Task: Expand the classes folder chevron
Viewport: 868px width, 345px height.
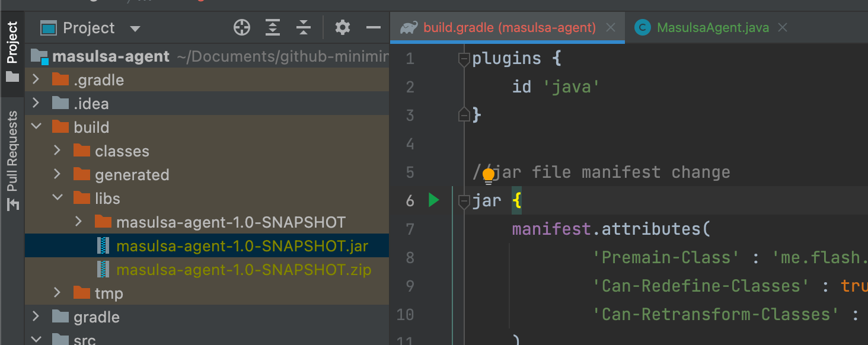Action: tap(57, 151)
